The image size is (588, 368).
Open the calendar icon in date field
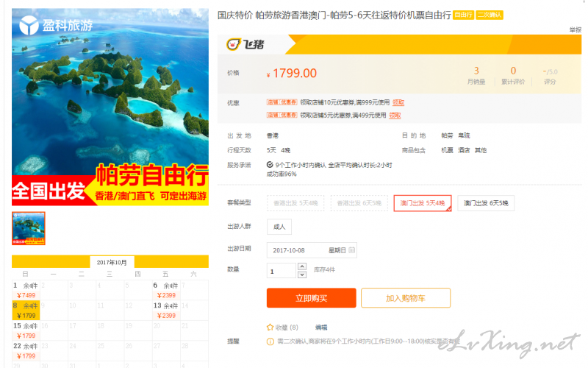pyautogui.click(x=351, y=250)
